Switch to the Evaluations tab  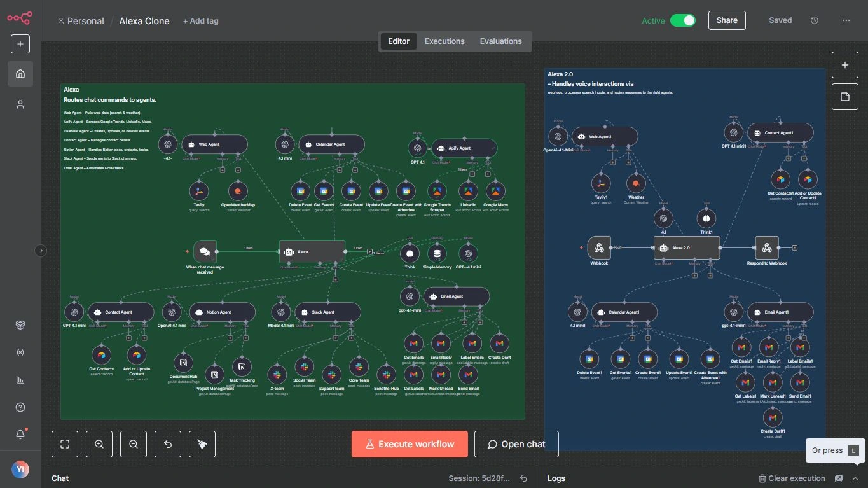pyautogui.click(x=501, y=41)
